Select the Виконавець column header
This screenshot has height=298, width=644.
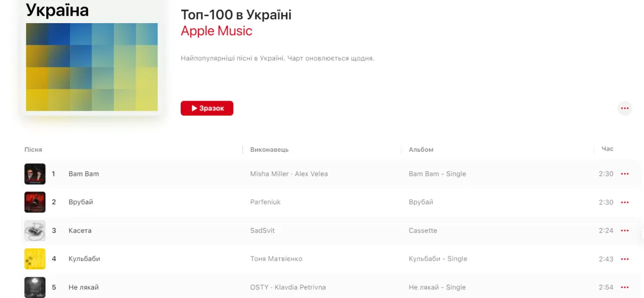tap(269, 149)
